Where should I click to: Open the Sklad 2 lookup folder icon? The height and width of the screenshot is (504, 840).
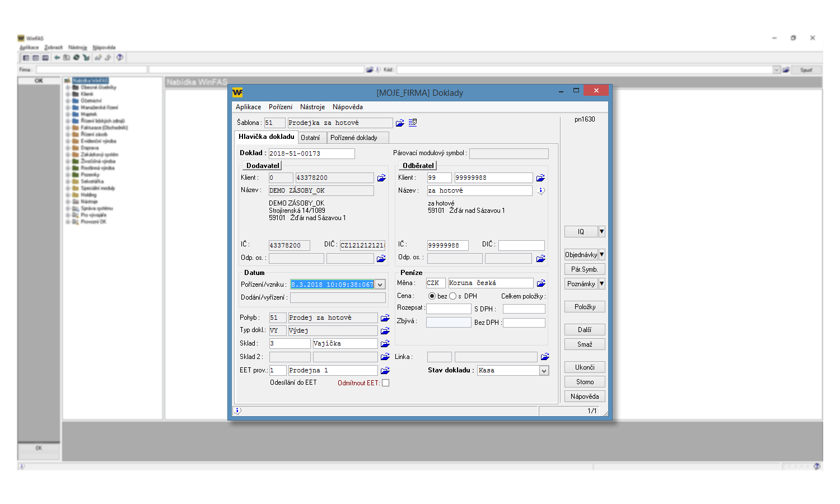(385, 357)
